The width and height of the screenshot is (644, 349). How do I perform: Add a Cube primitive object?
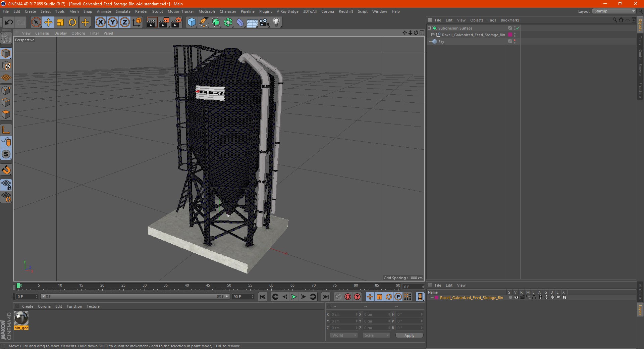[192, 22]
